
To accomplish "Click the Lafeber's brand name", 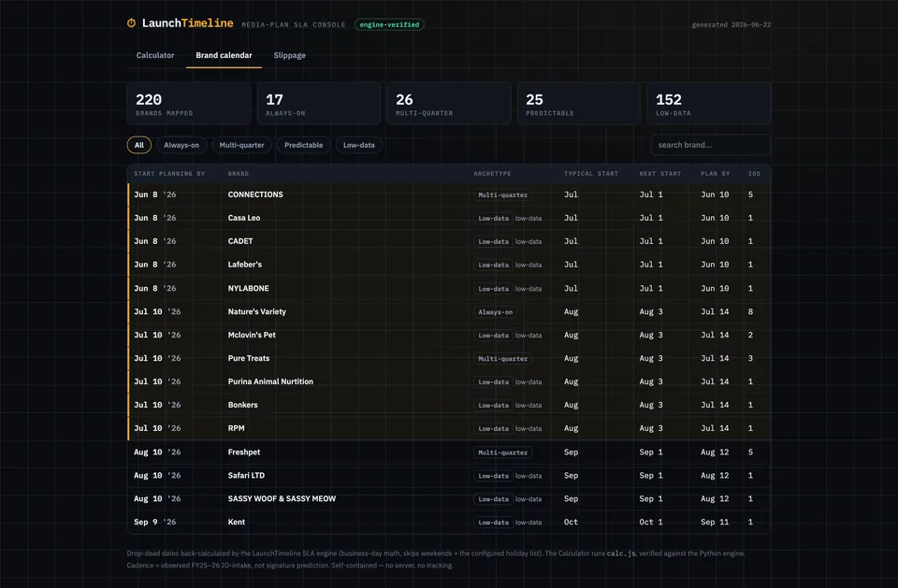I will pos(245,265).
